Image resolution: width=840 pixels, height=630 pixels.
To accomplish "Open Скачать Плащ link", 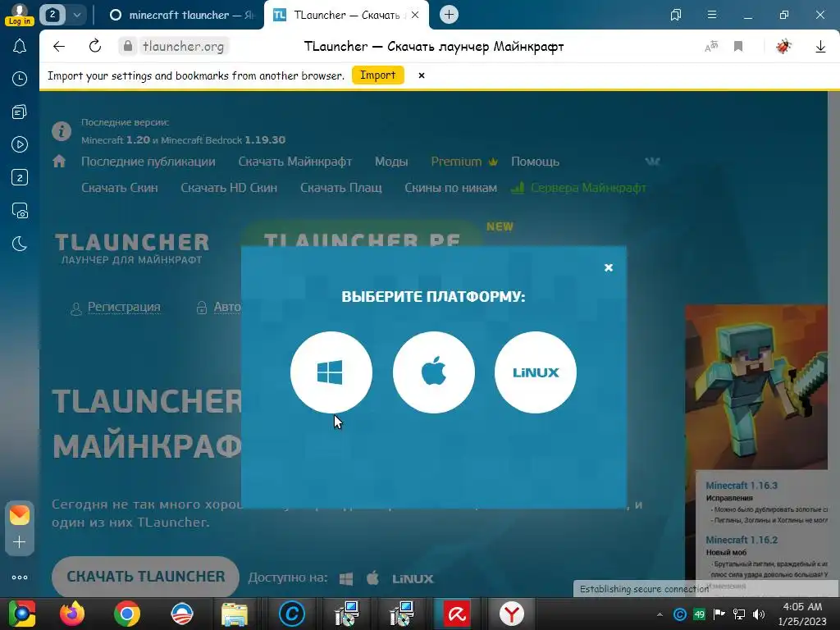I will point(341,188).
